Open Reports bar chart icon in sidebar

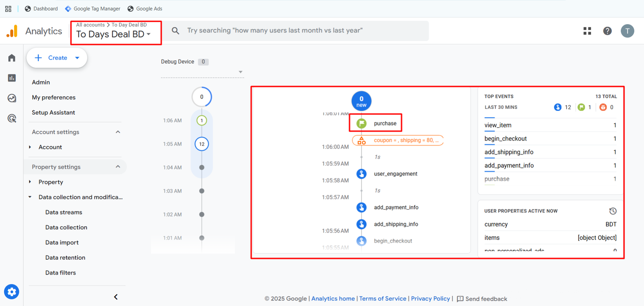click(x=12, y=78)
